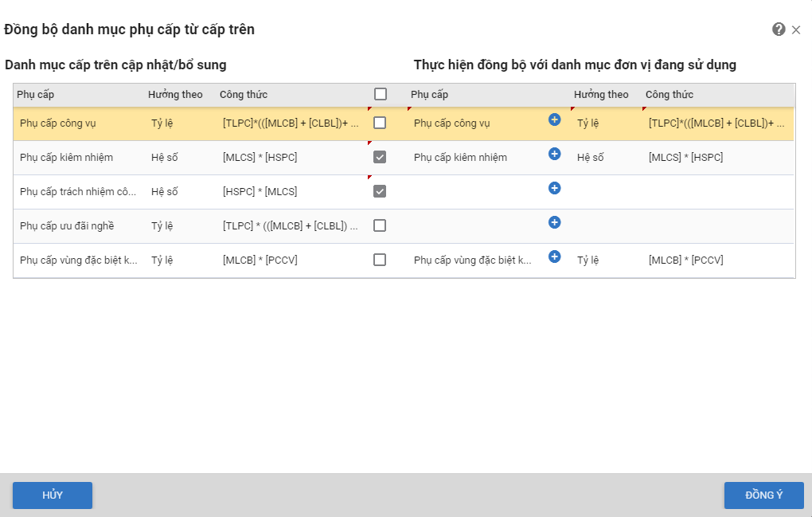This screenshot has height=517, width=812.
Task: Toggle the select-all checkbox in header
Action: tap(381, 94)
